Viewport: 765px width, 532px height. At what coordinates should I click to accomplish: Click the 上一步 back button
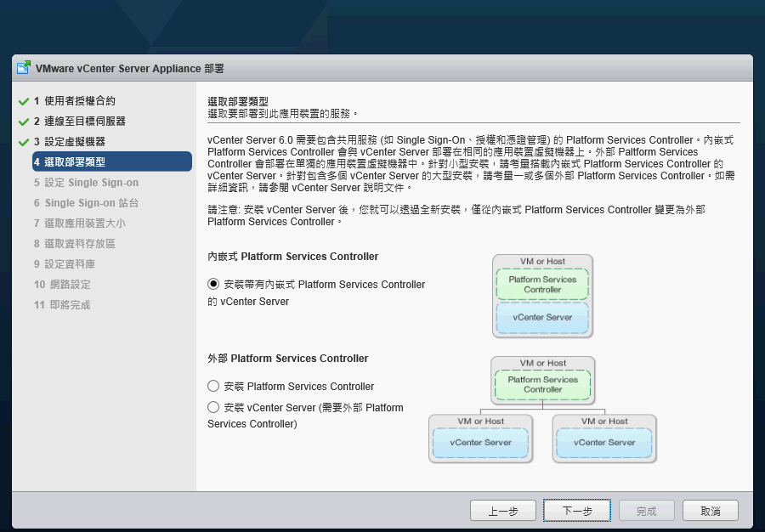(503, 511)
